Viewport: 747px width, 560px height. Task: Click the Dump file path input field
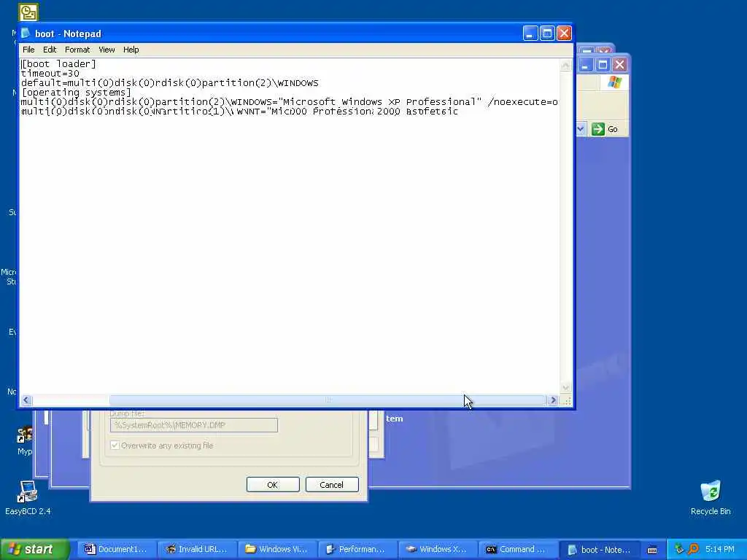click(194, 425)
